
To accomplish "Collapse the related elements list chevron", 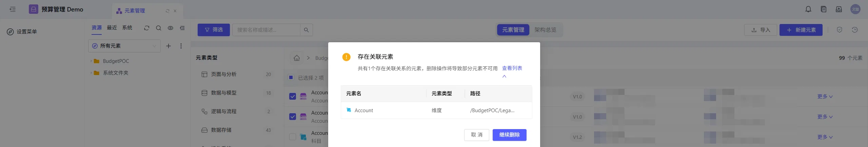I will (x=504, y=76).
